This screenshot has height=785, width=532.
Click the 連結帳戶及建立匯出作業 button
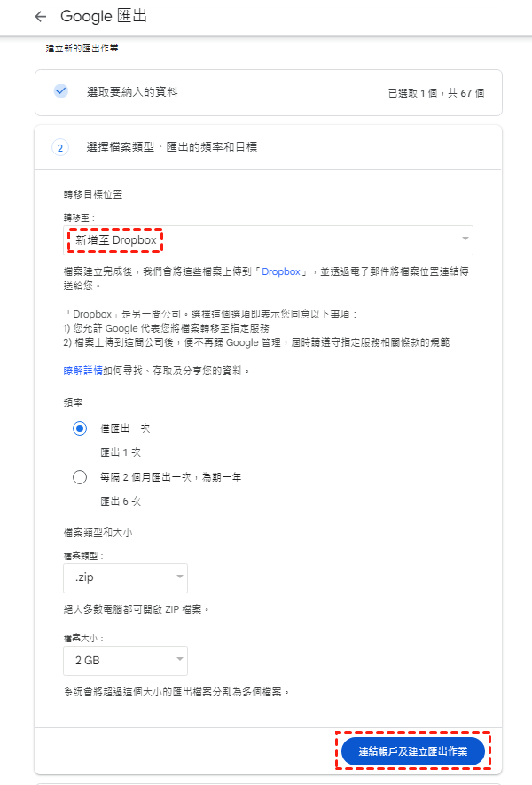click(x=413, y=751)
